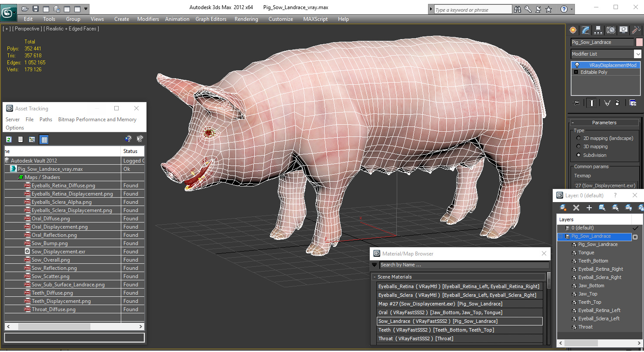Open the Help dropdown arrow in title bar
This screenshot has width=644, height=352.
tap(571, 9)
